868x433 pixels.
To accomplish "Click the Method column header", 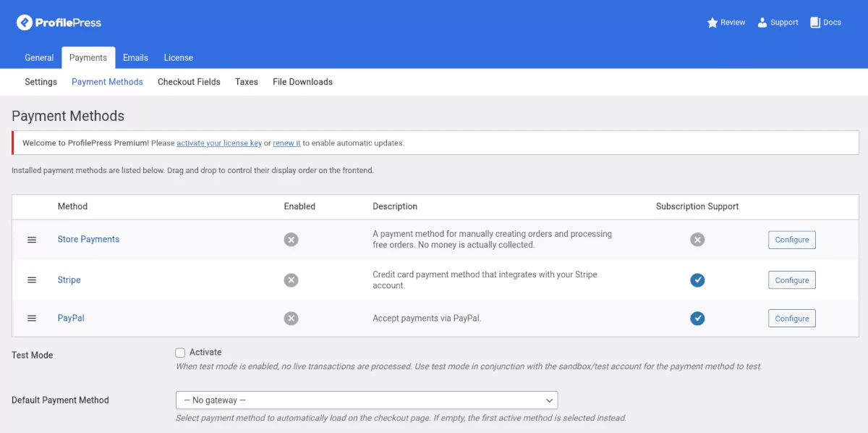I will [72, 206].
